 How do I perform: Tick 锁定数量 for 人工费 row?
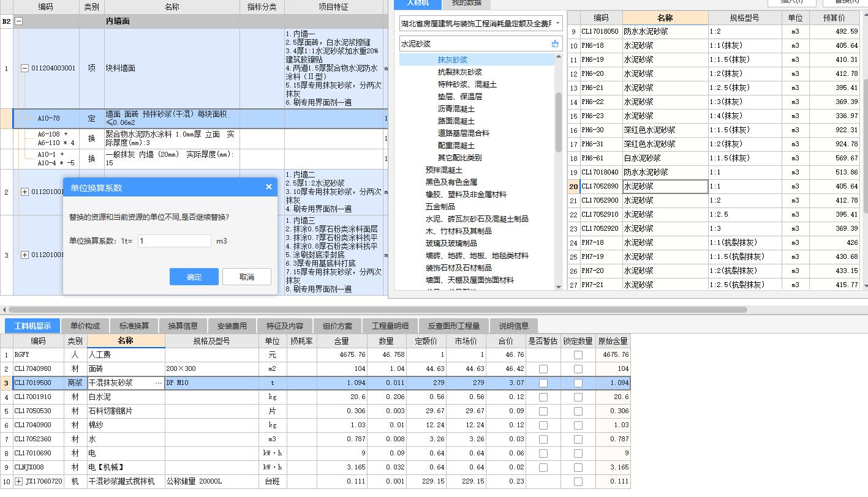tap(578, 355)
